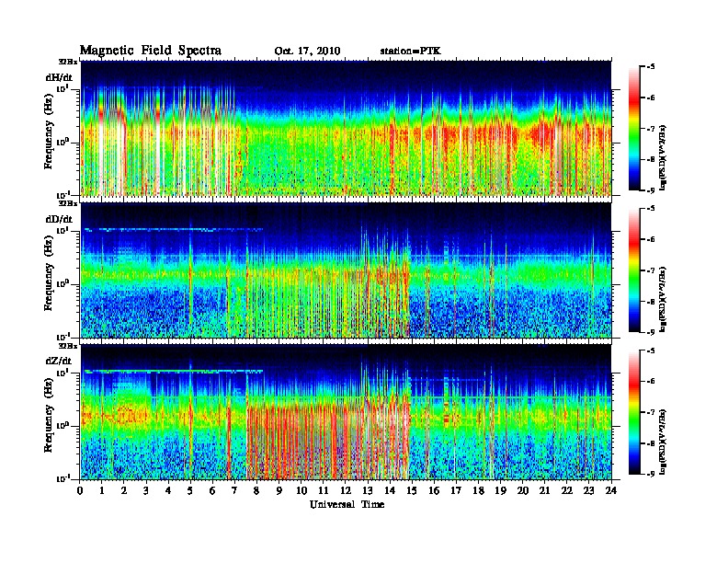Click the hour 22 tick label on time axis
The image size is (728, 563).
(x=567, y=490)
